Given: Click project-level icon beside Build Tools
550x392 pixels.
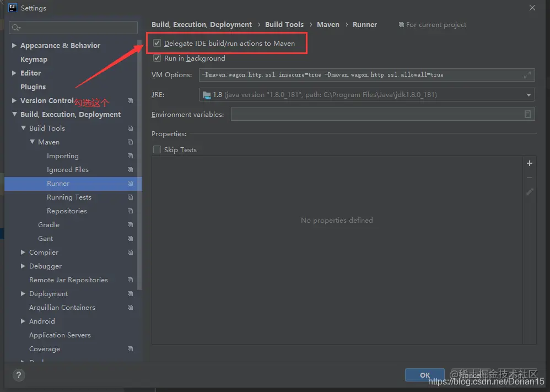Looking at the screenshot, I should click(x=131, y=128).
